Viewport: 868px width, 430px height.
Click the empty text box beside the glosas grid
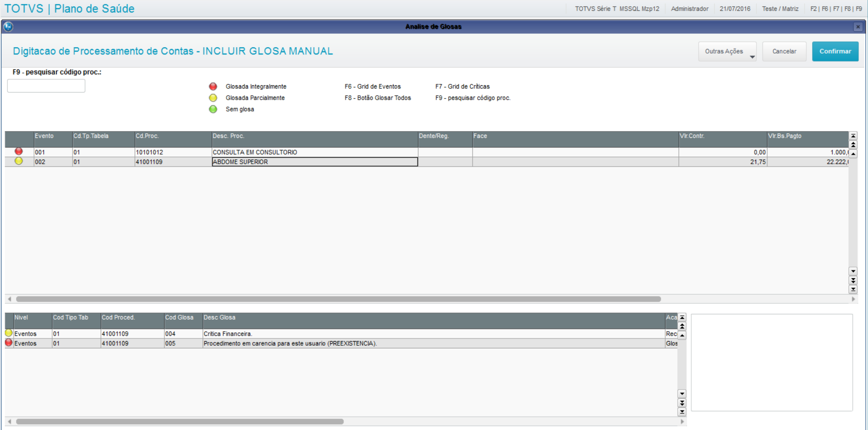[x=771, y=362]
